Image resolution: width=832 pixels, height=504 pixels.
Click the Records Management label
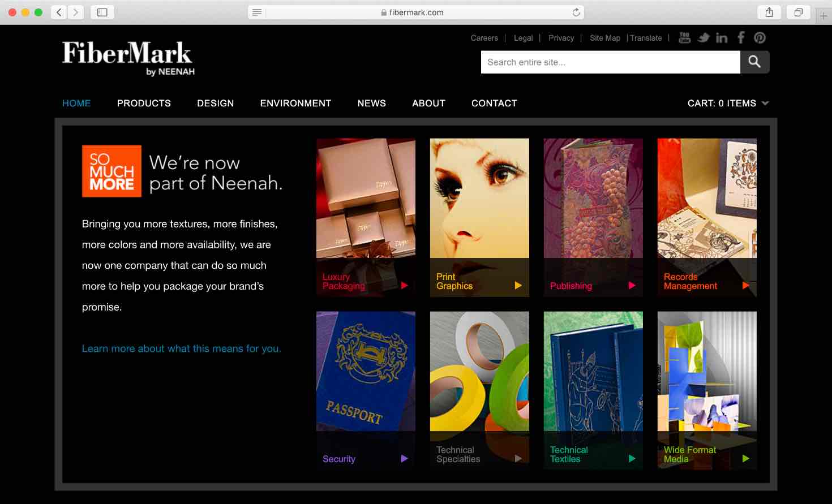point(691,282)
